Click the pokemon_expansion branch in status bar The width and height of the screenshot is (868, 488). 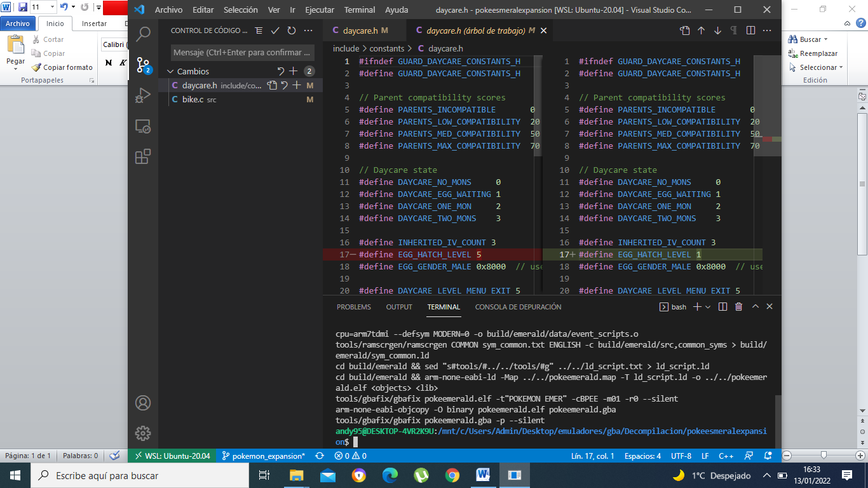click(x=263, y=456)
